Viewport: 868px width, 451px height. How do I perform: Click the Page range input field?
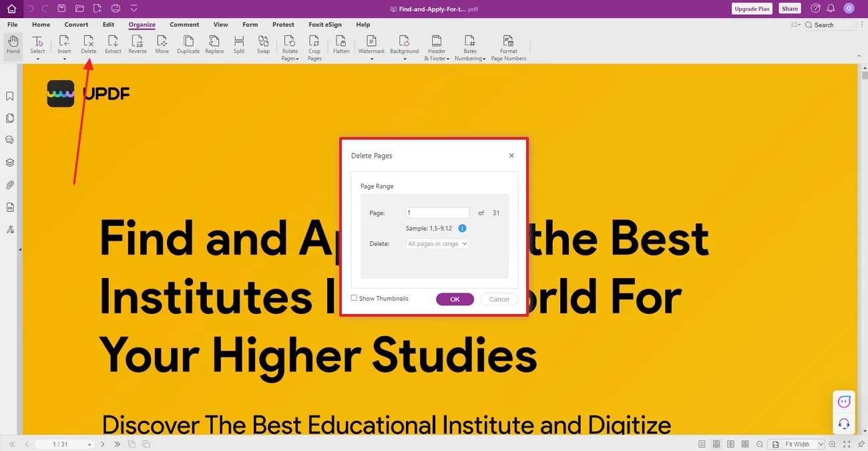437,213
